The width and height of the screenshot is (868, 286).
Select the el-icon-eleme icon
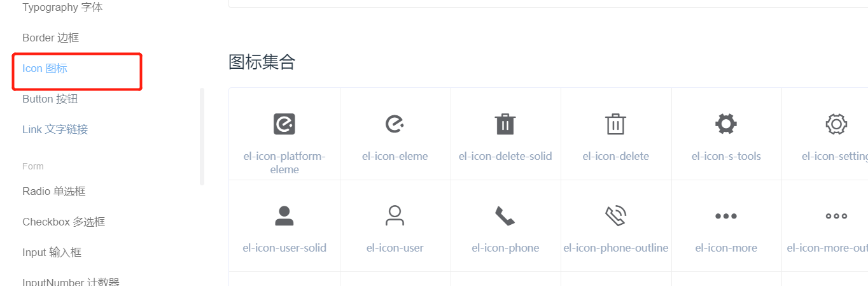[x=395, y=124]
